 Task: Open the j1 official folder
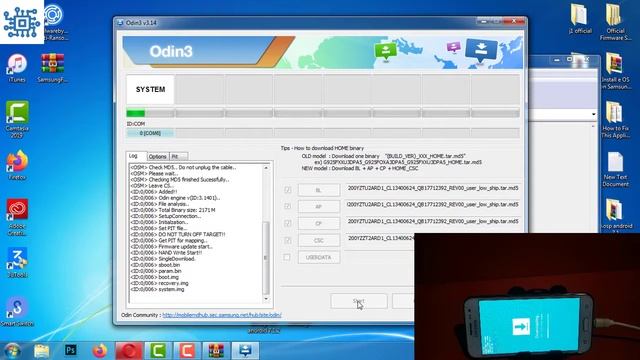tap(580, 19)
